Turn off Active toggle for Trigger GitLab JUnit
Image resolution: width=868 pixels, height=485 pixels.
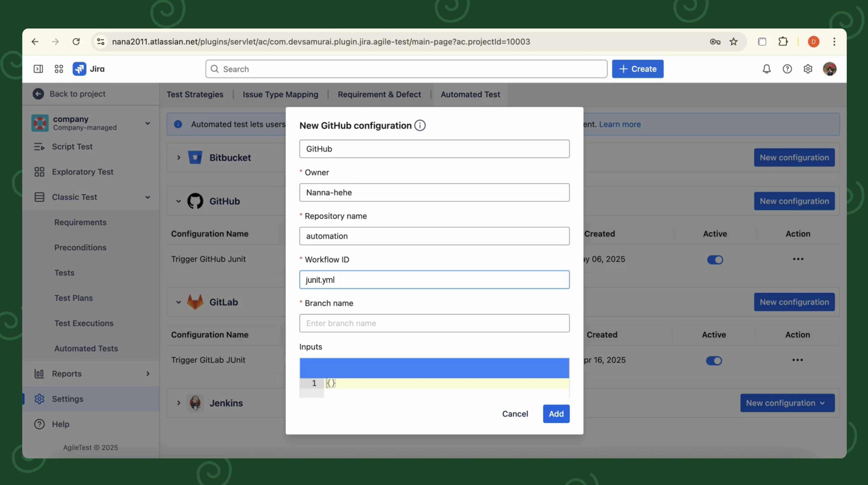[714, 361]
